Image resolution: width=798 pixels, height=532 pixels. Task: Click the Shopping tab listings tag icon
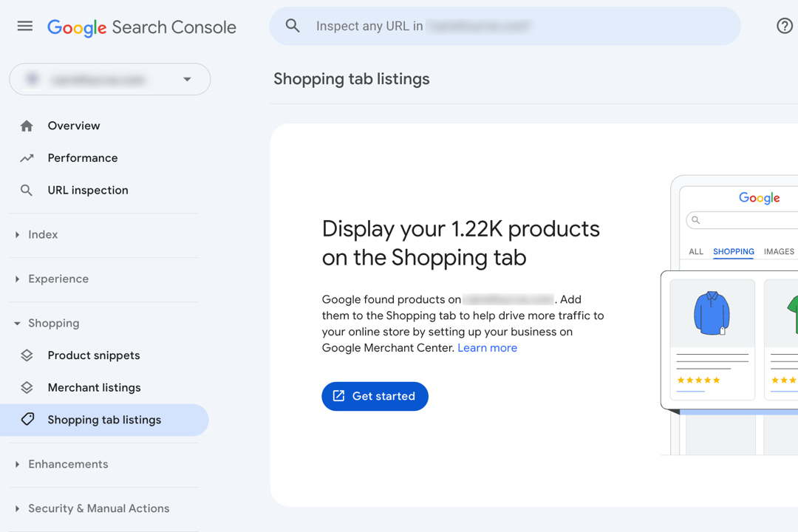(x=27, y=420)
